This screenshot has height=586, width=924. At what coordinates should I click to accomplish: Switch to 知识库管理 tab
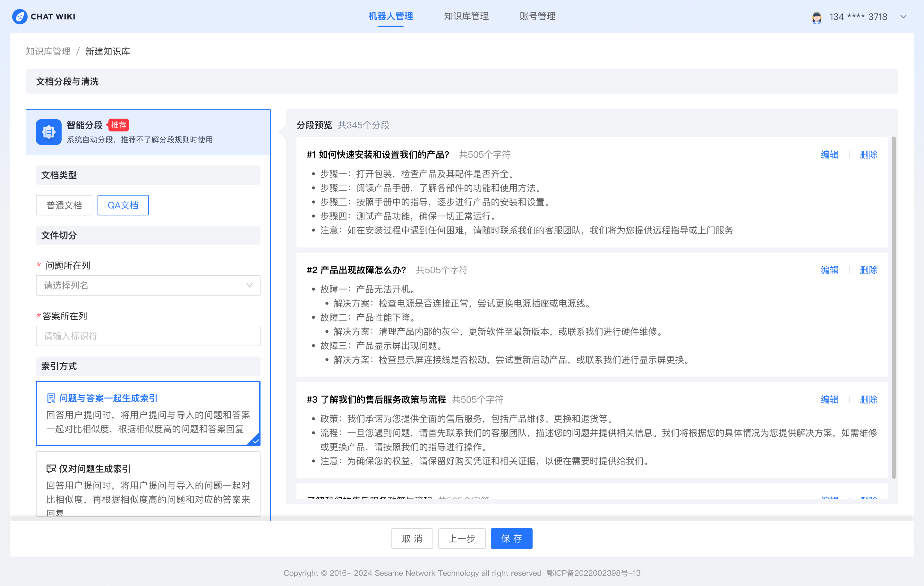pyautogui.click(x=466, y=16)
